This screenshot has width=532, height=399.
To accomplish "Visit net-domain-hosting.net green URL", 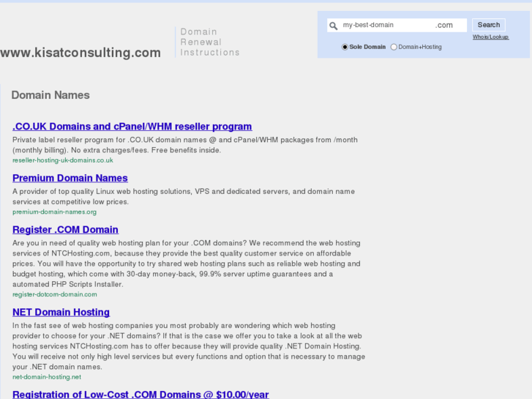I will tap(47, 377).
